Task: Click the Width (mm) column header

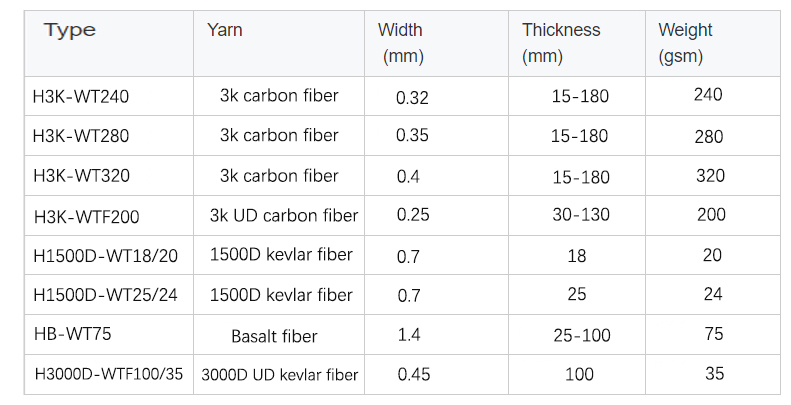Action: (400, 43)
